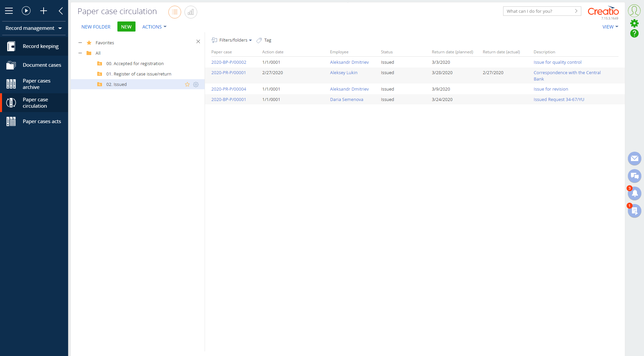The height and width of the screenshot is (356, 644).
Task: Run a business process with the play icon
Action: point(26,11)
